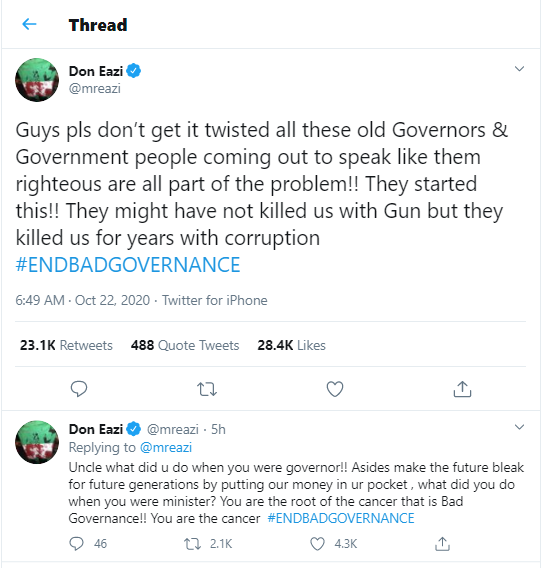Screen dimensions: 544x568
Task: Open the main tweet's options chevron
Action: pyautogui.click(x=519, y=68)
